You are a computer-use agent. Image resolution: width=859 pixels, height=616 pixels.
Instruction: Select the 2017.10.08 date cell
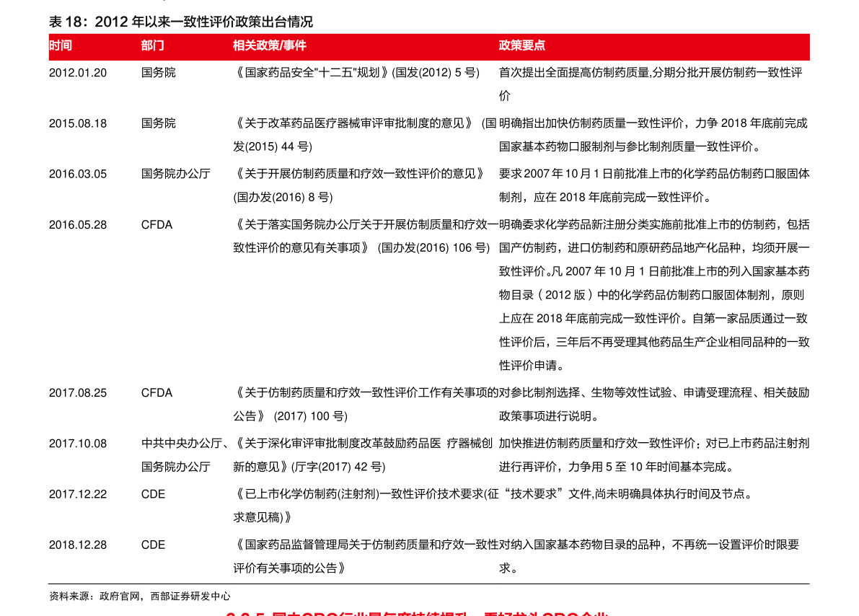(78, 444)
